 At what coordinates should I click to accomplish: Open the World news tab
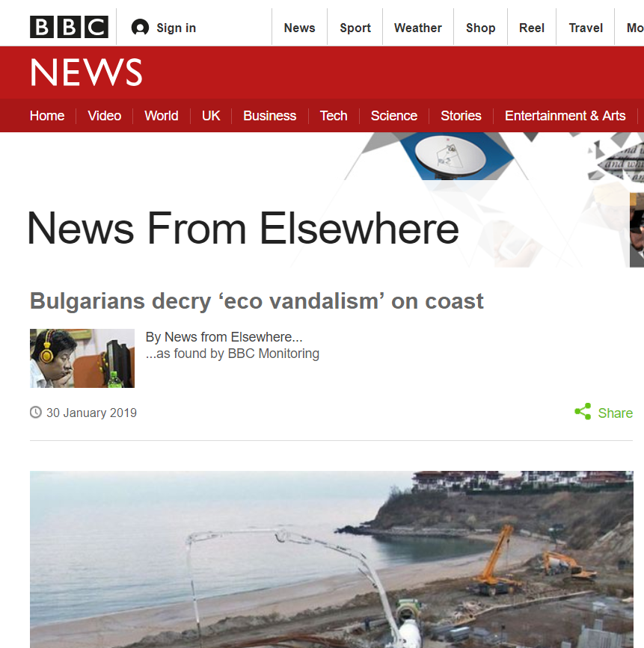click(162, 116)
